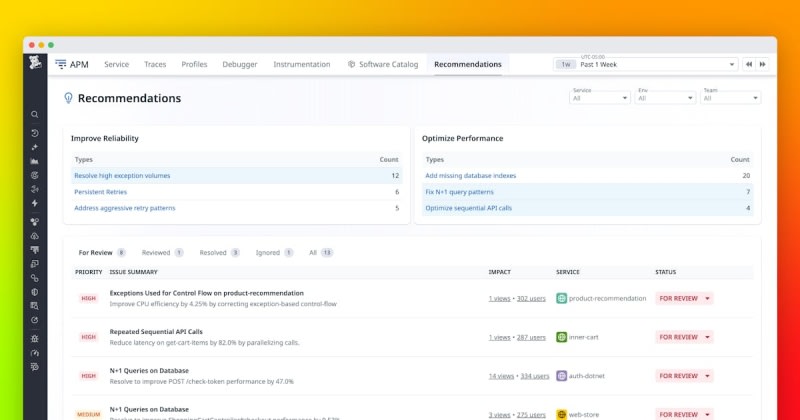Expand the Service filter dropdown
Viewport: 800px width, 420px height.
pyautogui.click(x=598, y=98)
